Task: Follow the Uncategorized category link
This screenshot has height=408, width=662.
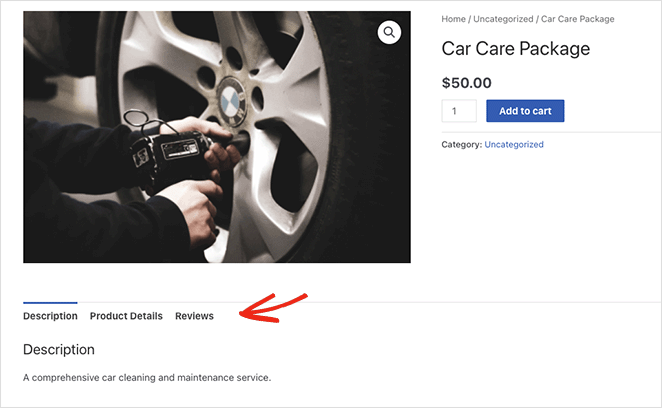Action: point(514,145)
